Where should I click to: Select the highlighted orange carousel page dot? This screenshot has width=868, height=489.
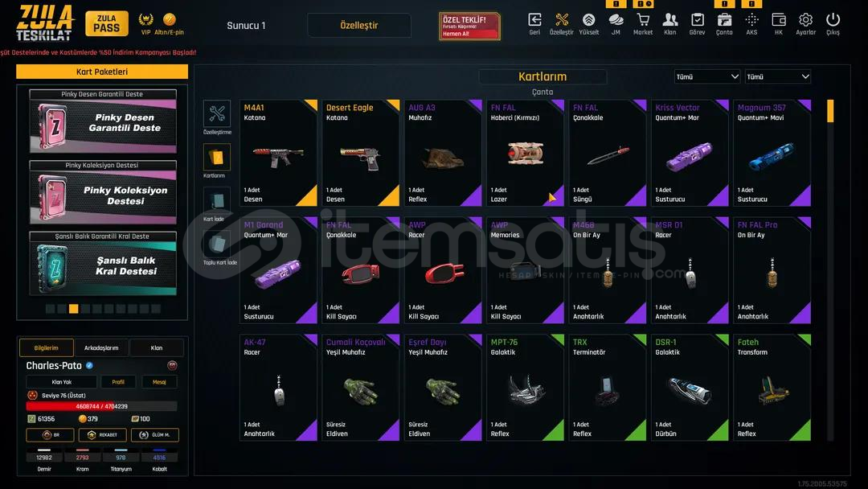click(x=74, y=309)
